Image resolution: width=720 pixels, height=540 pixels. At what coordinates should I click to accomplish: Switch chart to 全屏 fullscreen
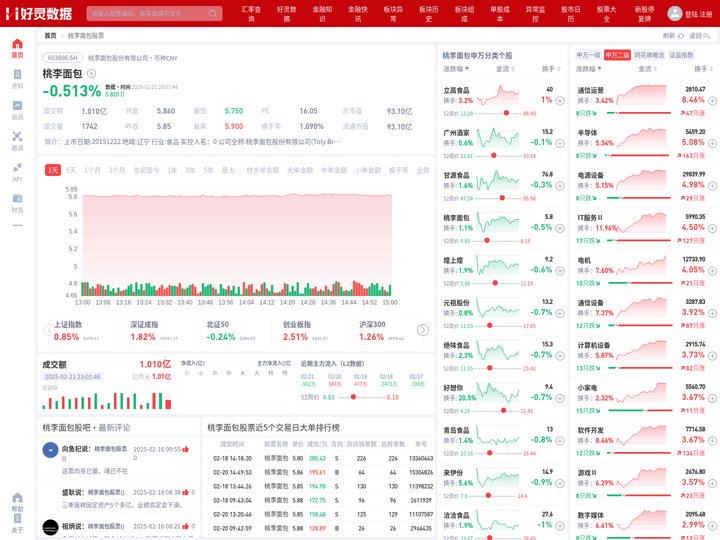click(422, 170)
